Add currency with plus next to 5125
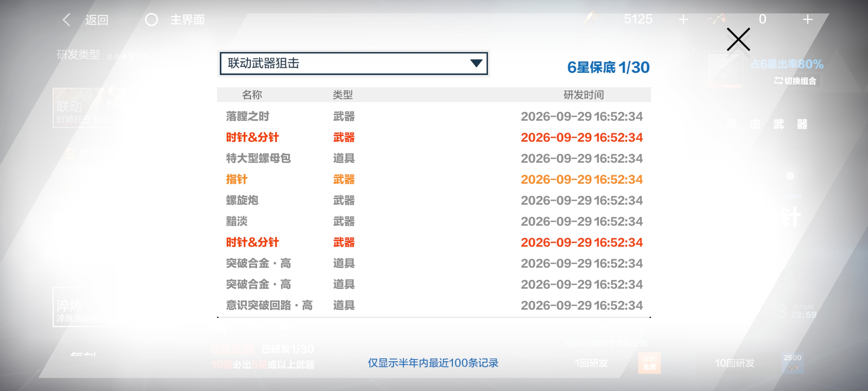 (x=683, y=19)
